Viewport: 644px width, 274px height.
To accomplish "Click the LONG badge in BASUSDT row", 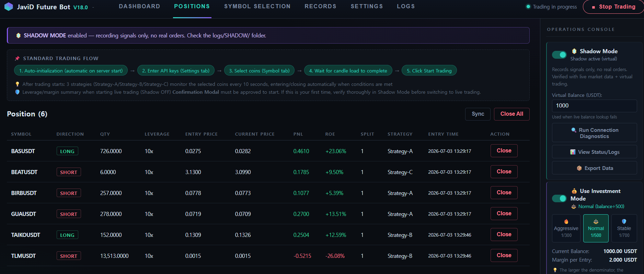I will tap(67, 151).
